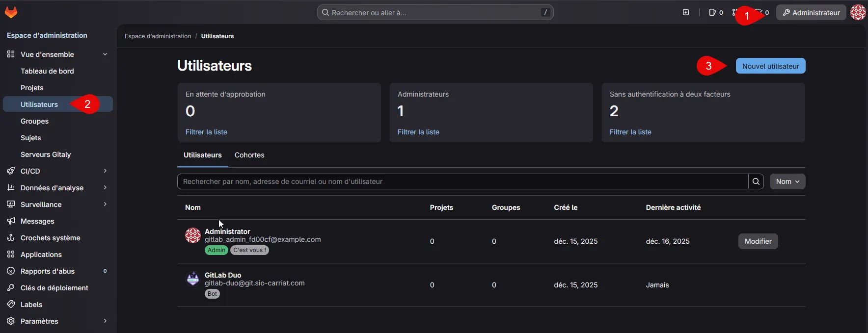Select Groupes in the sidebar
This screenshot has height=333, width=868.
coord(34,121)
